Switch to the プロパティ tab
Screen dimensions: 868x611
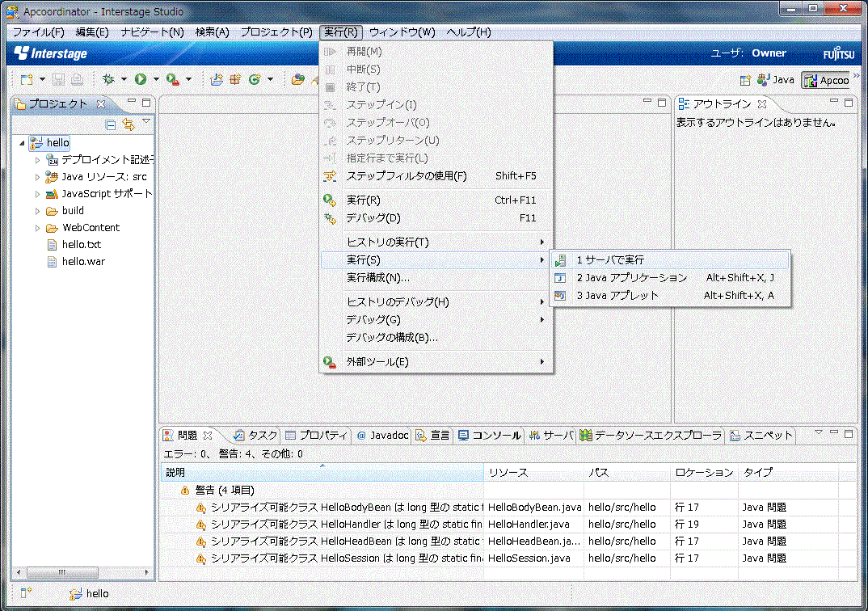[x=317, y=436]
